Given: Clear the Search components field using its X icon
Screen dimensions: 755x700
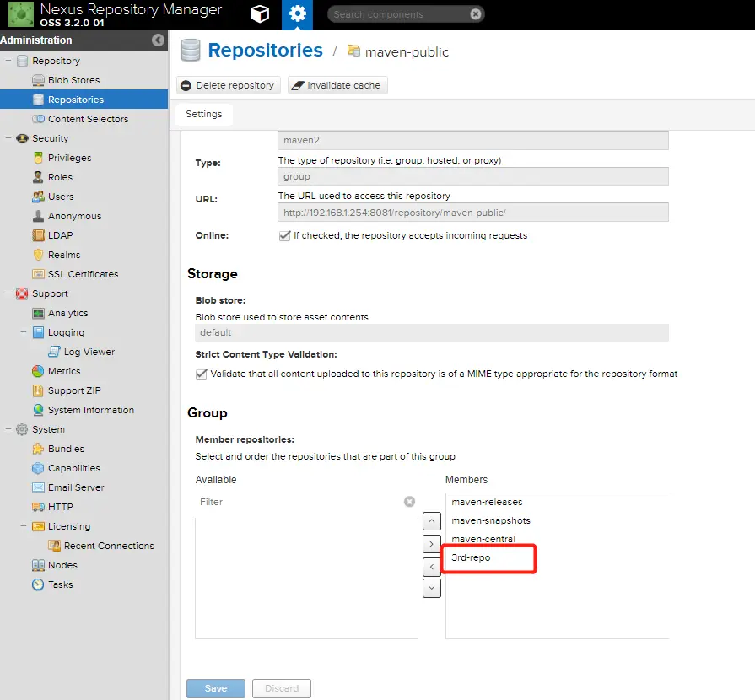Looking at the screenshot, I should tap(475, 14).
